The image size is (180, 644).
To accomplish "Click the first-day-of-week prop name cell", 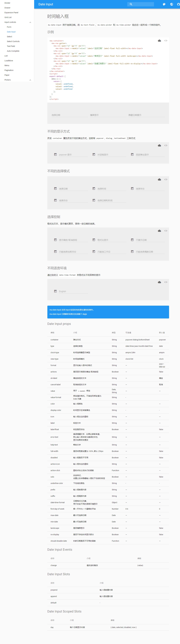I will point(57,509).
